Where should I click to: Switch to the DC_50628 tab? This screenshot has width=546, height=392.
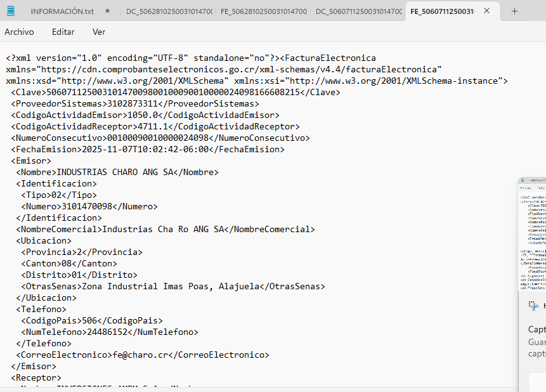pyautogui.click(x=168, y=11)
